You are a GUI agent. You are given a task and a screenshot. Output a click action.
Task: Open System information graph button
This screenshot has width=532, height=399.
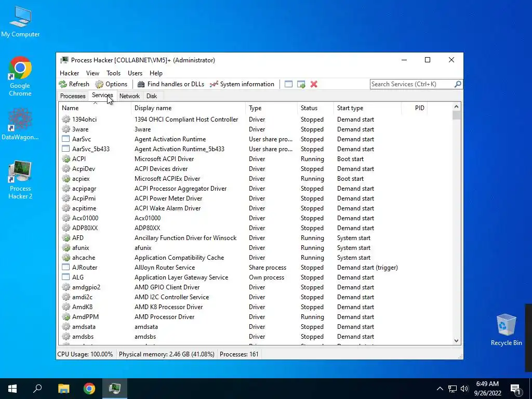pyautogui.click(x=242, y=84)
